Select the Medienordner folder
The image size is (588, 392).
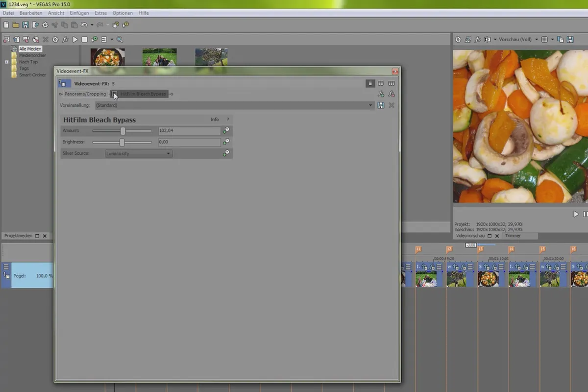(x=32, y=55)
